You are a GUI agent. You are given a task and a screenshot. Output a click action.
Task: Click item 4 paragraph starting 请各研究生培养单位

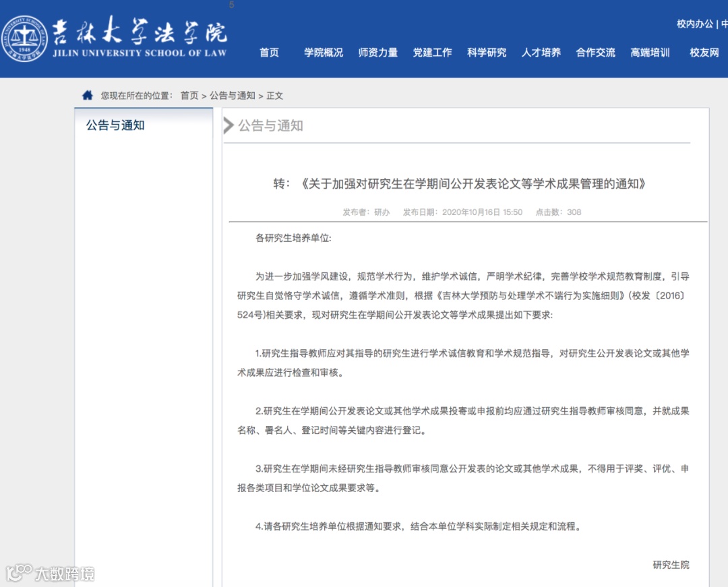[418, 526]
